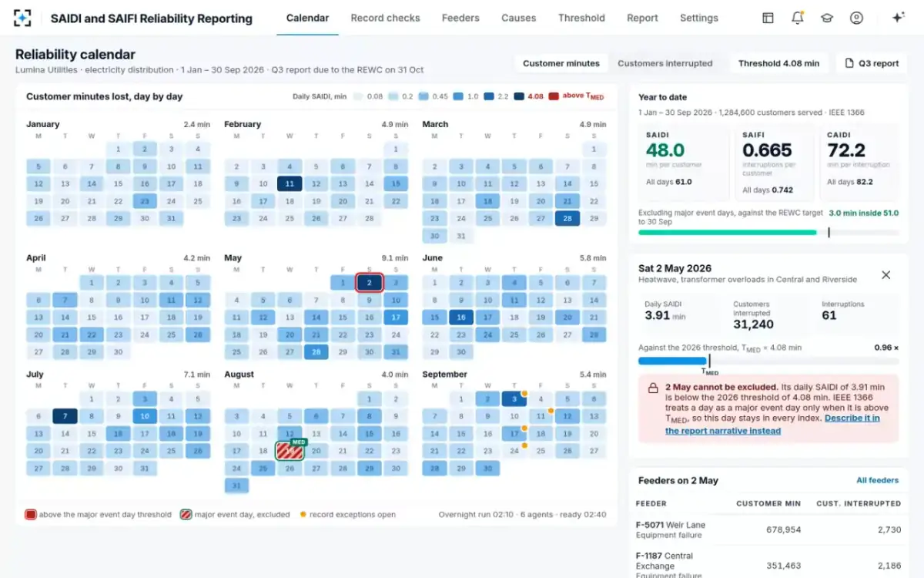Close the Sat 2 May 2026 detail panel
This screenshot has width=924, height=578.
click(x=886, y=274)
